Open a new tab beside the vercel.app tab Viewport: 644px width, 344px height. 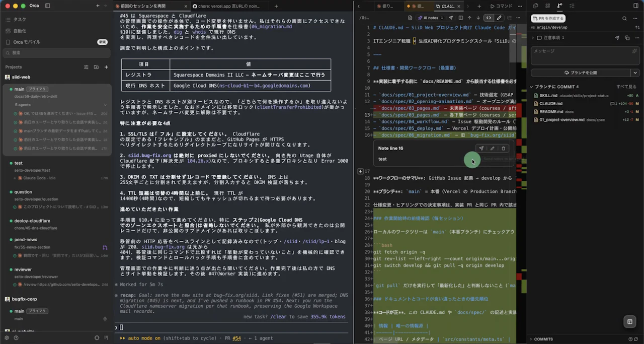[276, 6]
